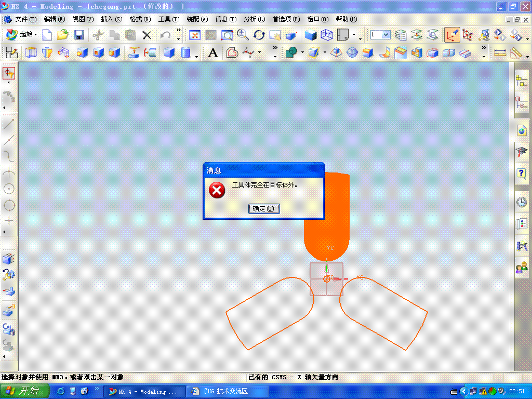Switch to Wireframe display cube icon
The image size is (532, 399).
pyautogui.click(x=327, y=35)
